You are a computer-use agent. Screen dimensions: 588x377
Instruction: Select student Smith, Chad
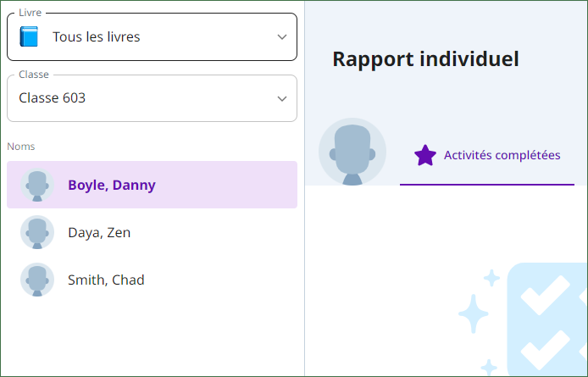(x=152, y=280)
